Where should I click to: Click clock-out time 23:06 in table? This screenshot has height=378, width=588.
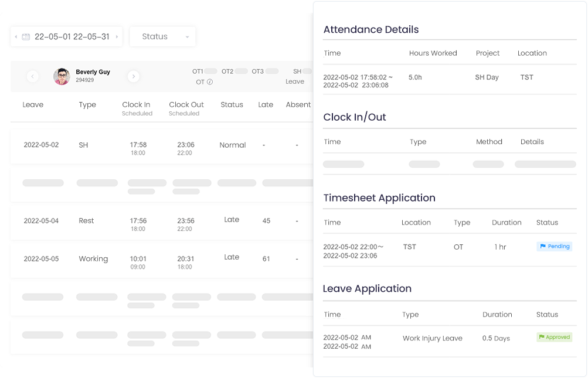pos(186,145)
